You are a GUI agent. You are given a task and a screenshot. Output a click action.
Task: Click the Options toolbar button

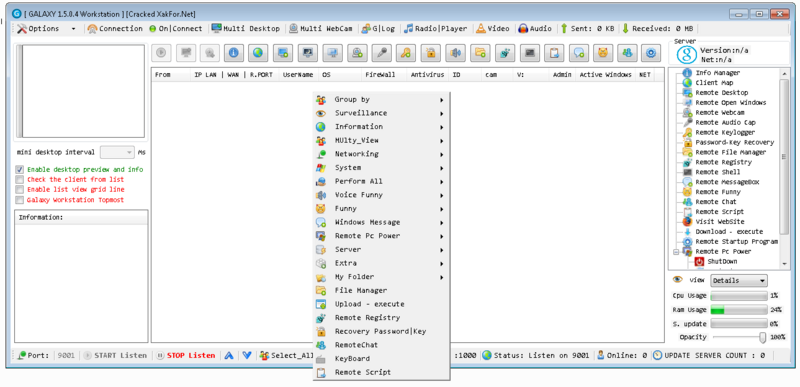coord(39,29)
